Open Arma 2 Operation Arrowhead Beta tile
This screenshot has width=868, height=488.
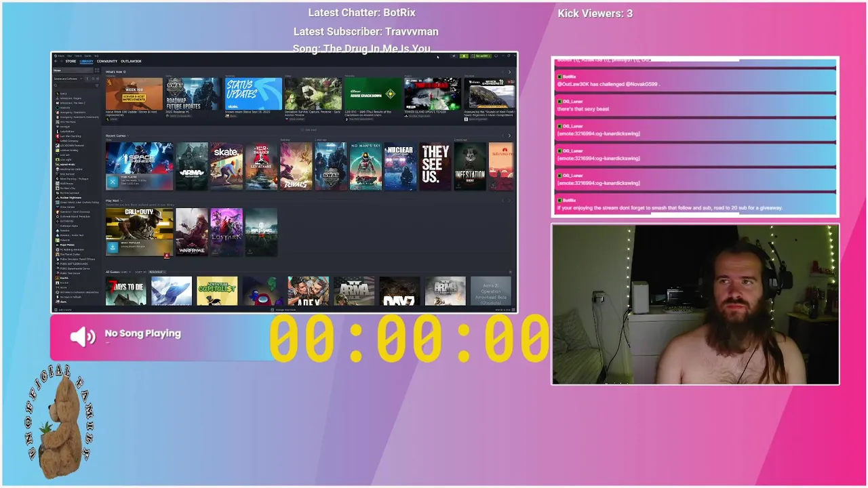491,291
